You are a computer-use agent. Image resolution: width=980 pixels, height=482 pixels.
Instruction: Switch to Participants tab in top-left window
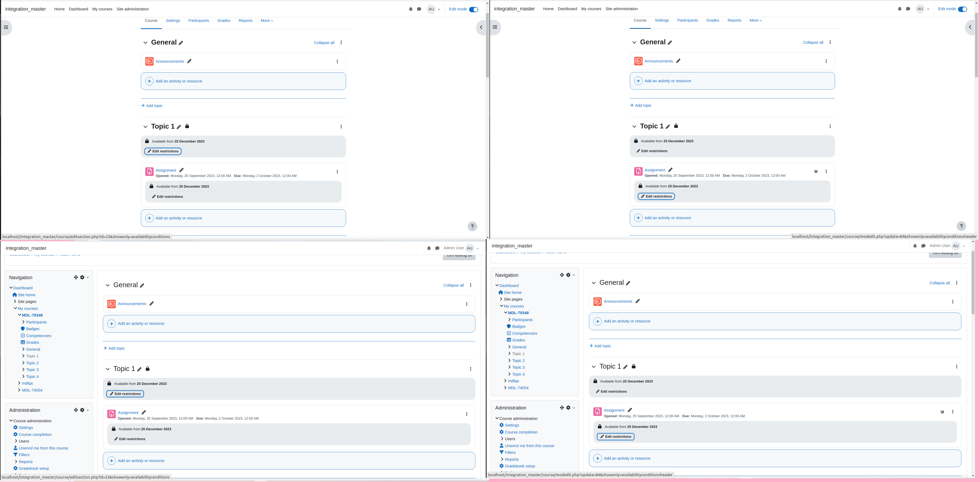(199, 20)
